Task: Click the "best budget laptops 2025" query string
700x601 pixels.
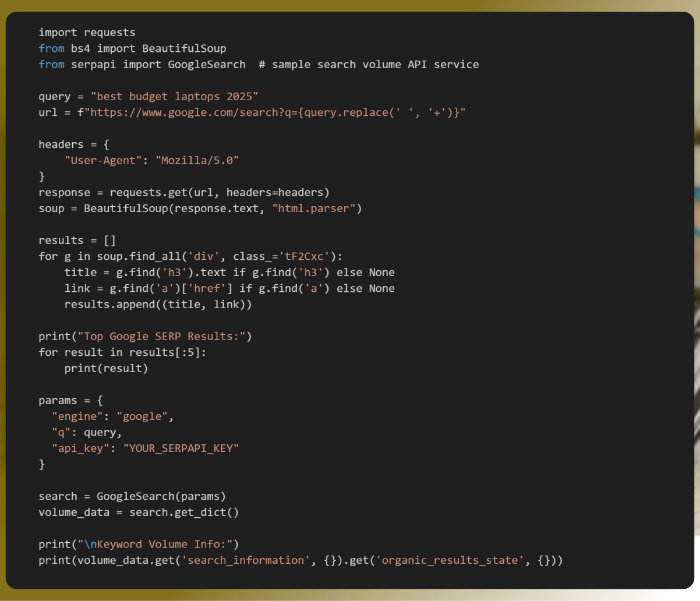Action: click(174, 97)
